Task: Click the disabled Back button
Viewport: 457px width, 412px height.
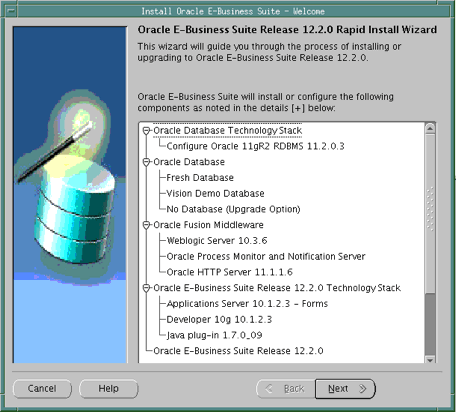Action: click(286, 389)
